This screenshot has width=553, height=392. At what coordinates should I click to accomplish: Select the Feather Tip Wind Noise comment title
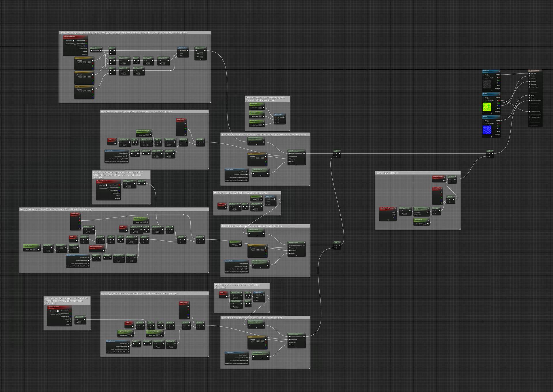coord(387,173)
